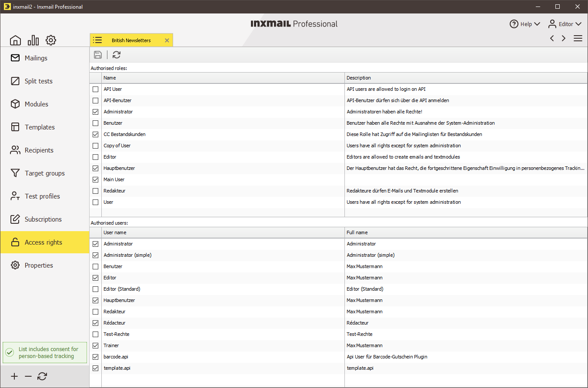Screen dimensions: 588x388
Task: Uncheck the Administrator role checkbox
Action: [x=96, y=112]
